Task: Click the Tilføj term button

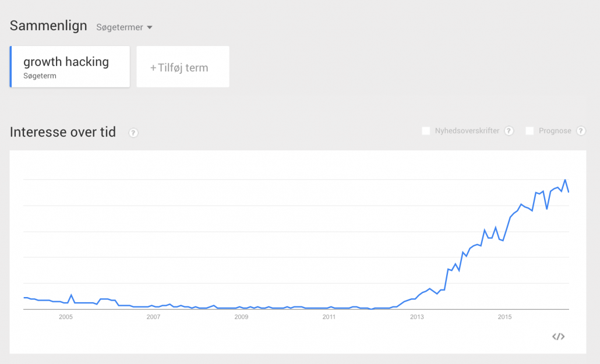Action: click(x=183, y=66)
